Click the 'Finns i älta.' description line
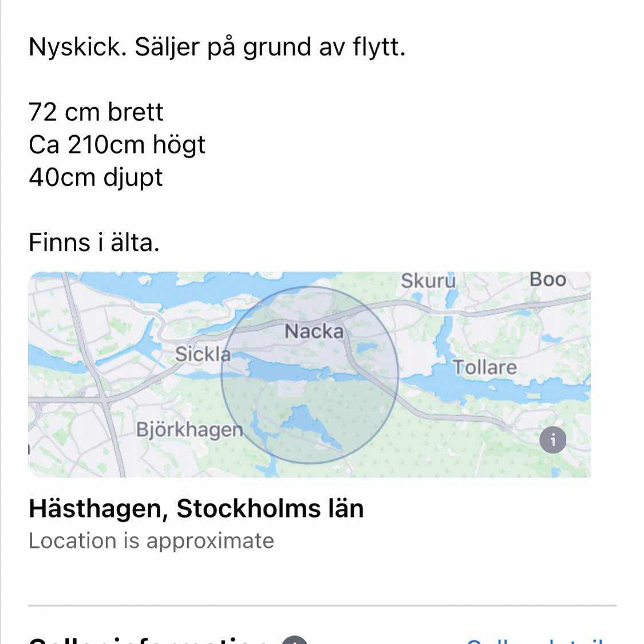644x644 pixels. point(94,242)
